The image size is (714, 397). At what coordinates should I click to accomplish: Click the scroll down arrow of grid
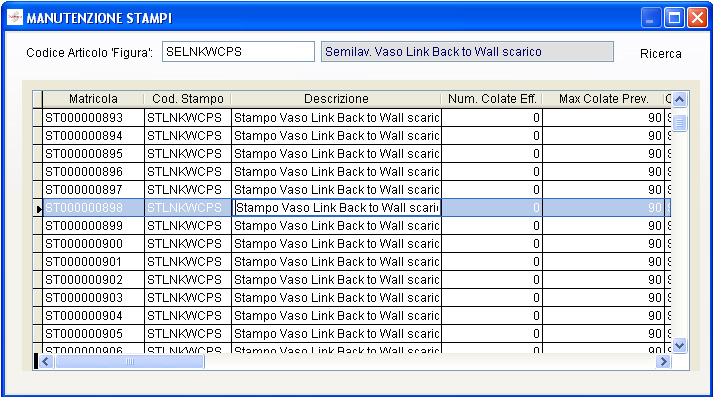pyautogui.click(x=679, y=346)
